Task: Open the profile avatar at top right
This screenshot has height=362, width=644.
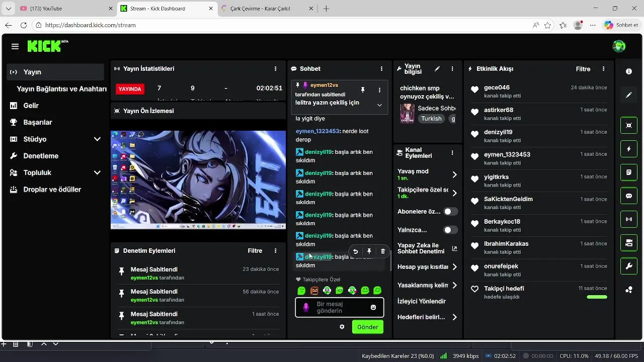Action: pos(619,46)
